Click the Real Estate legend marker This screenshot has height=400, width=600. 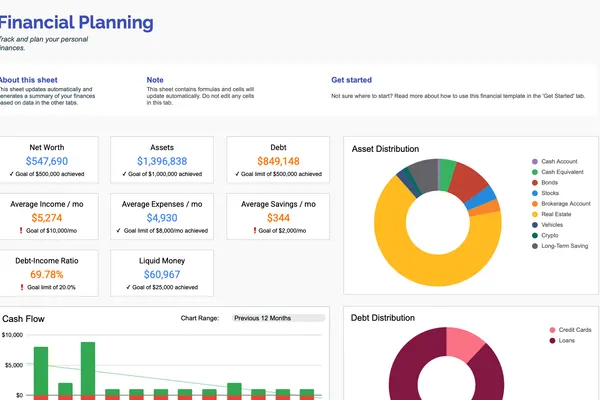(535, 221)
